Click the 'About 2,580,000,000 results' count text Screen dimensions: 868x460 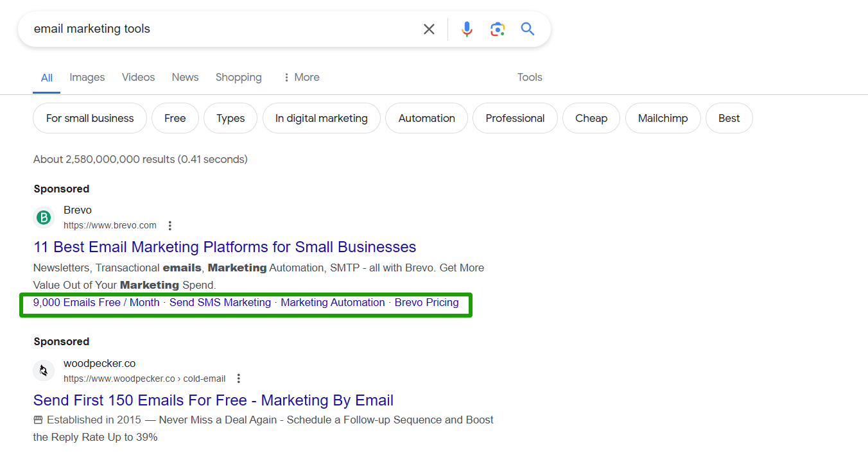pyautogui.click(x=141, y=159)
